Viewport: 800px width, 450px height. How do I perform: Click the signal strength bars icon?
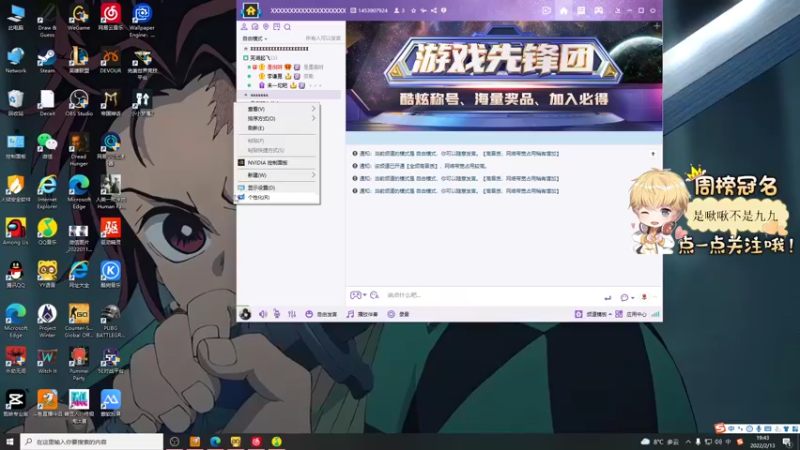pos(656,314)
